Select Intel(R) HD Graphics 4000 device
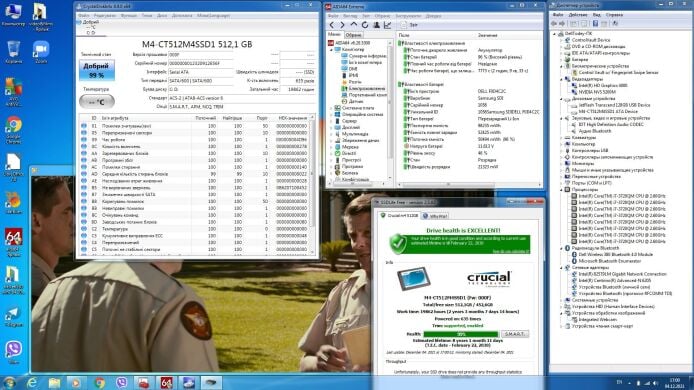The image size is (694, 390). (x=599, y=85)
